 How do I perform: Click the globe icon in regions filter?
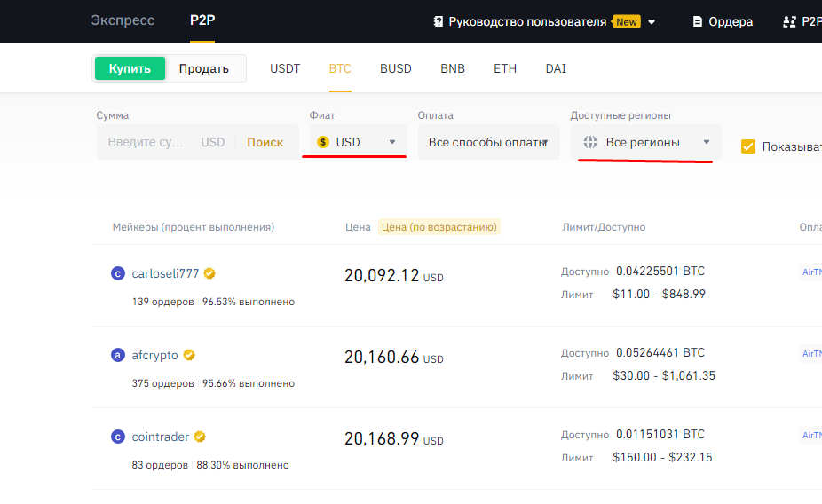590,142
